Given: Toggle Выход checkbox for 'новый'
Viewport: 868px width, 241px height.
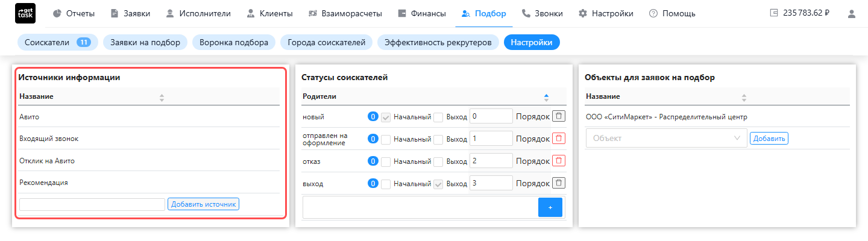Looking at the screenshot, I should 438,117.
